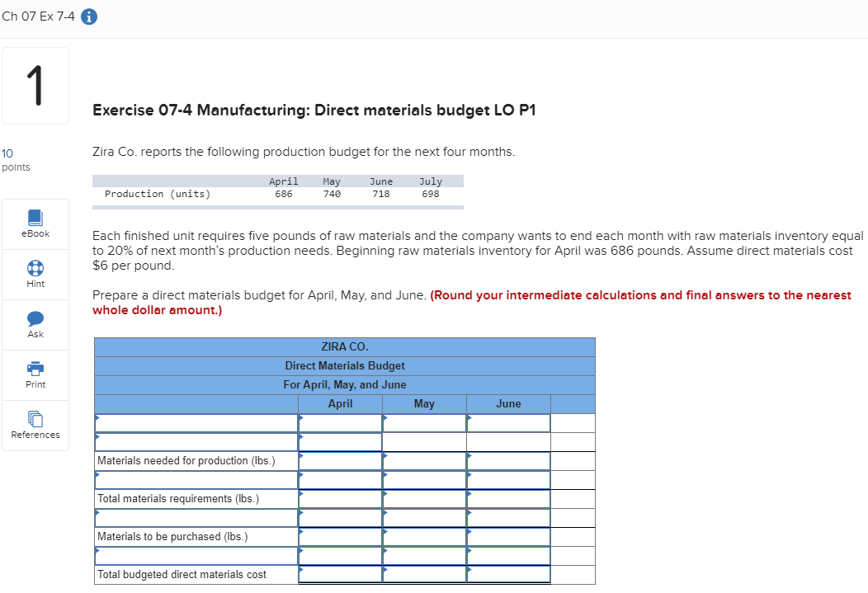Image resolution: width=868 pixels, height=593 pixels.
Task: Click the April column header in budget table
Action: tap(341, 404)
